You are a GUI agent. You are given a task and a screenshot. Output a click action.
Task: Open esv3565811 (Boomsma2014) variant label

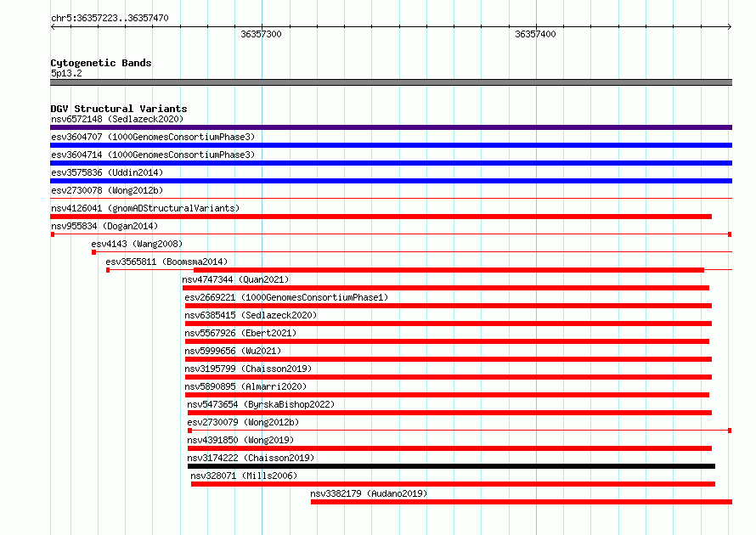tap(166, 262)
